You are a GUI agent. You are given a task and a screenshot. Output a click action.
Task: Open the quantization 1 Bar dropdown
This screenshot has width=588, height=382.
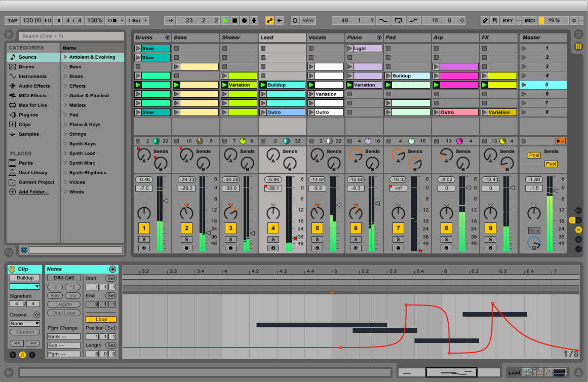pyautogui.click(x=137, y=21)
